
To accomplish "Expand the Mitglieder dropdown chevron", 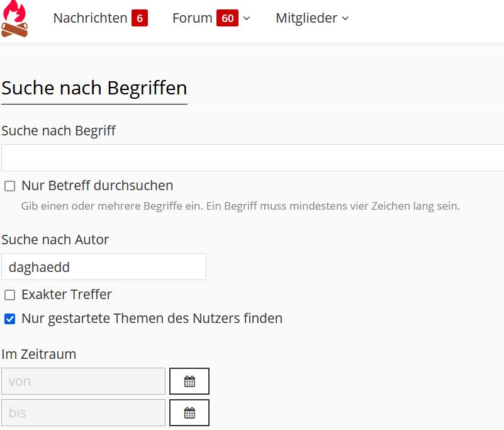I will 345,19.
